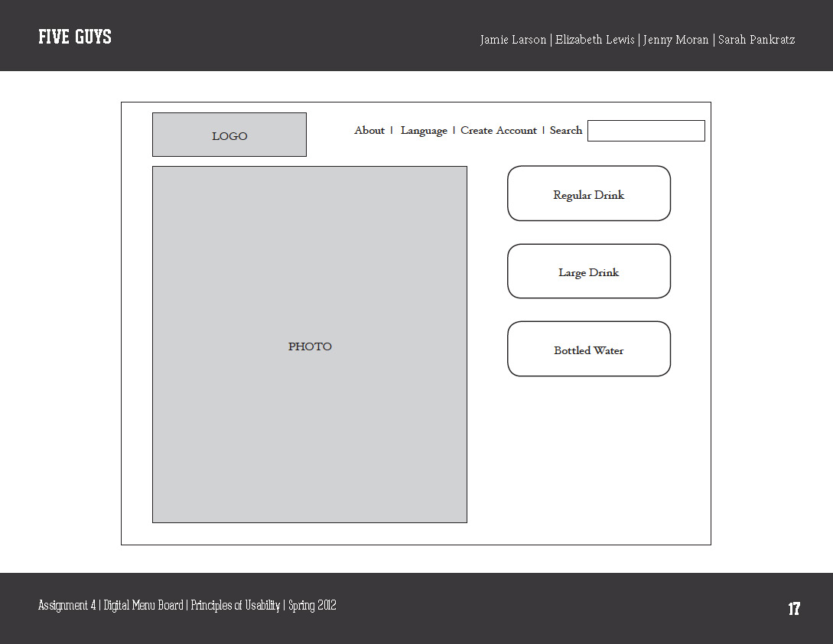This screenshot has width=833, height=644.
Task: Open the About page link
Action: point(369,131)
